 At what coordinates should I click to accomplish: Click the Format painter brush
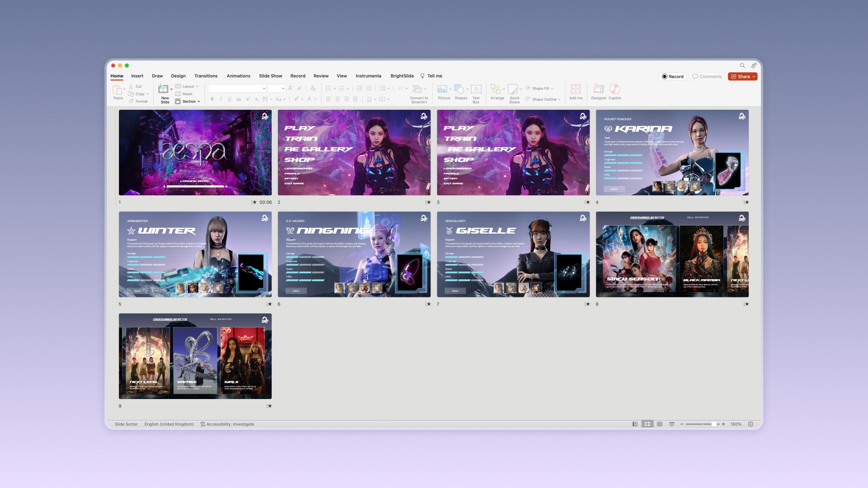pyautogui.click(x=131, y=101)
